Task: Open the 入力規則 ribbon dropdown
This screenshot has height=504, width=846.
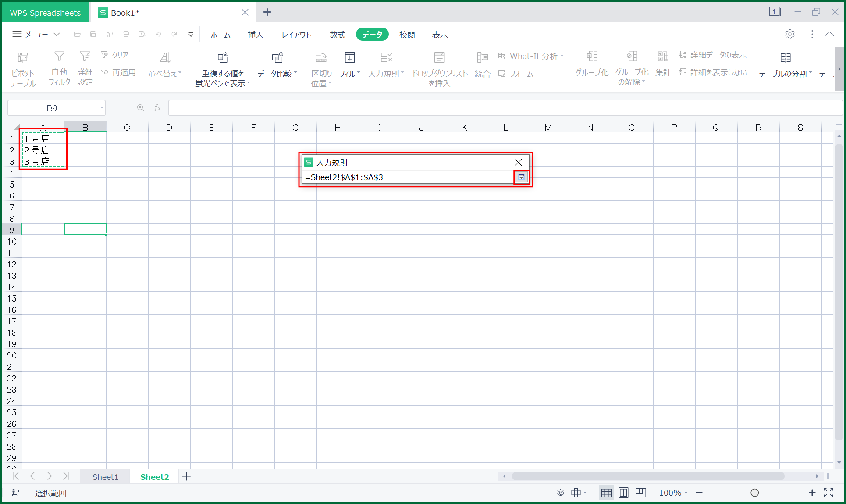Action: [x=386, y=64]
